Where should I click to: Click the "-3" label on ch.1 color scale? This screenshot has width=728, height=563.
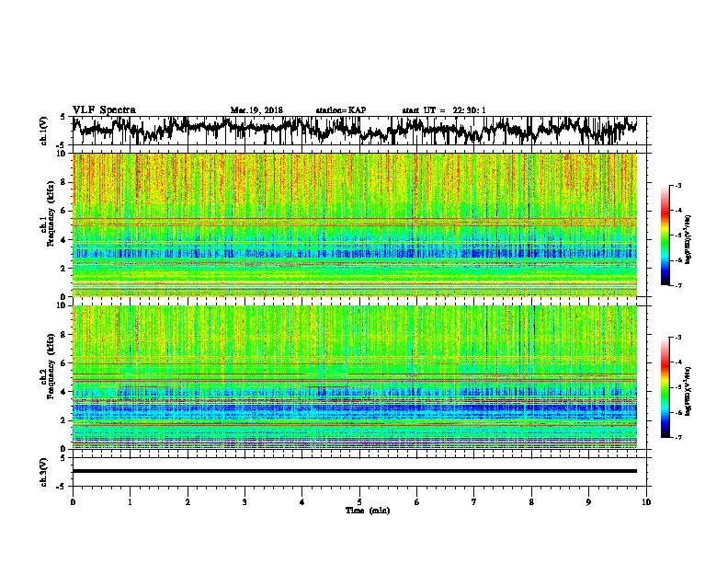[x=677, y=185]
